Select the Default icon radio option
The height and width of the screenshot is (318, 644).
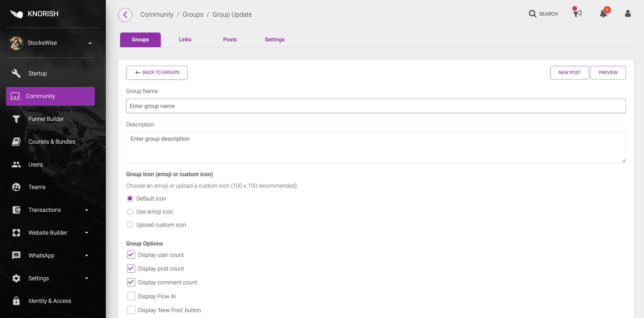tap(130, 199)
